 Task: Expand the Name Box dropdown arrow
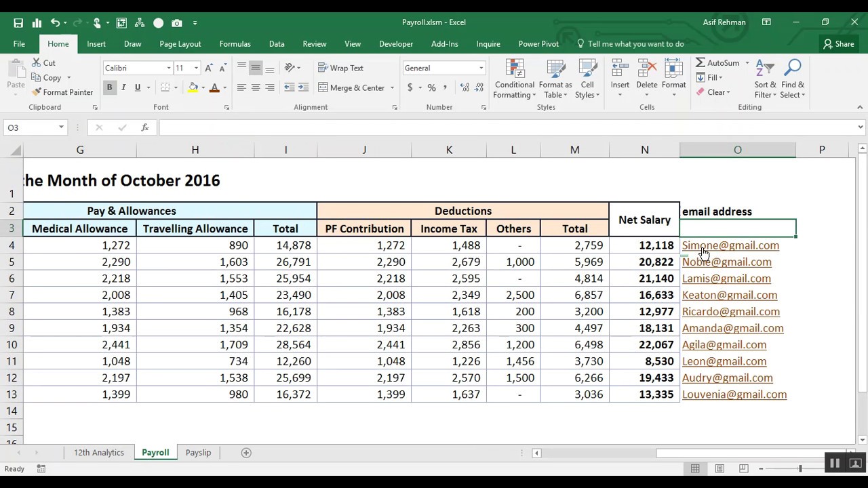coord(61,127)
